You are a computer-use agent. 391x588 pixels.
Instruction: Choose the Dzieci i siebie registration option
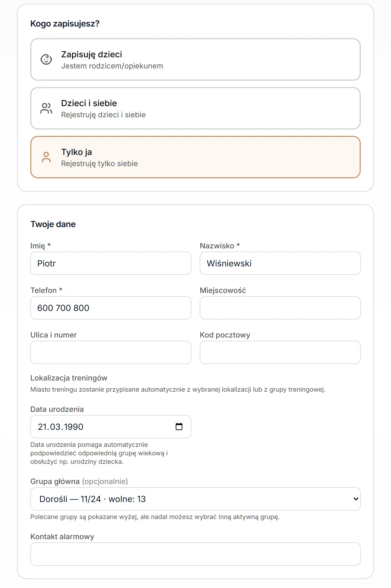tap(195, 108)
